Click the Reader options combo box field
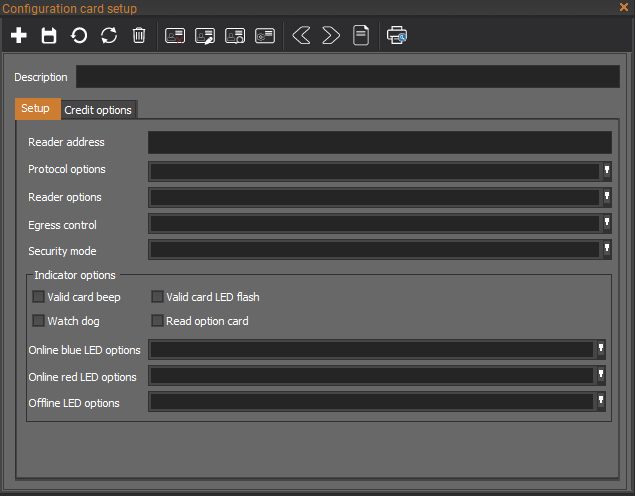This screenshot has width=635, height=496. coord(379,198)
